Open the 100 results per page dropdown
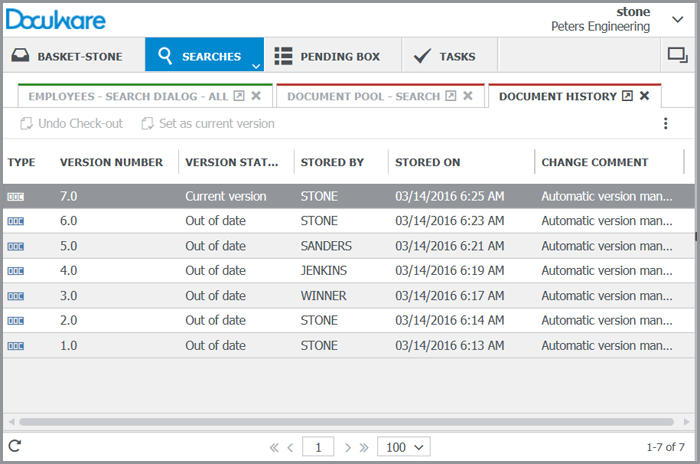Viewport: 700px width, 464px height. 403,447
